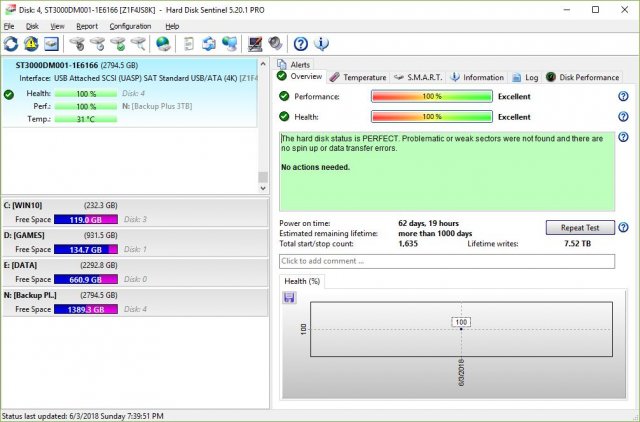Click the '62 days, 19 hours' power on value
Image resolution: width=640 pixels, height=422 pixels.
point(429,223)
